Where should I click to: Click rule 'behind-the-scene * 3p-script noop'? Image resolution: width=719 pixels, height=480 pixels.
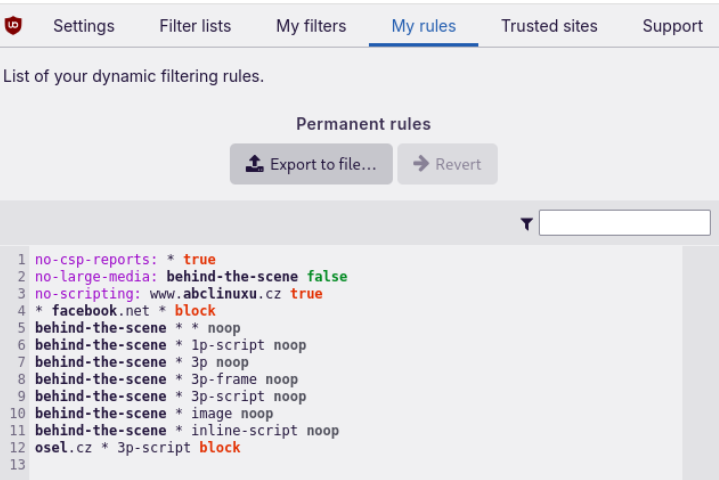pos(171,396)
